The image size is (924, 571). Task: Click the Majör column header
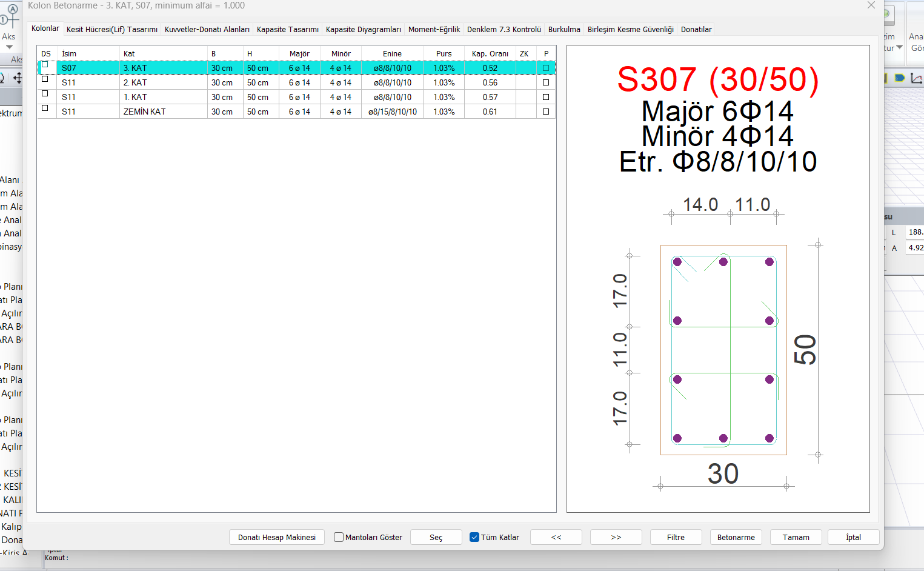[x=299, y=53]
